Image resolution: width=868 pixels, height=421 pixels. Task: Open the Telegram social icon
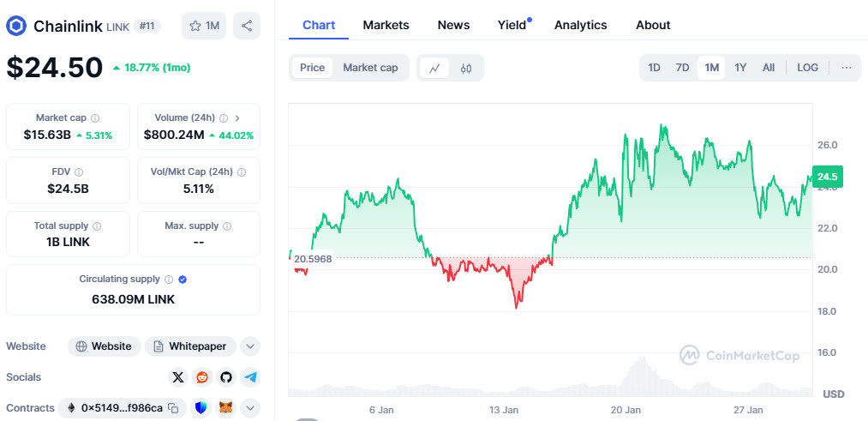point(250,377)
